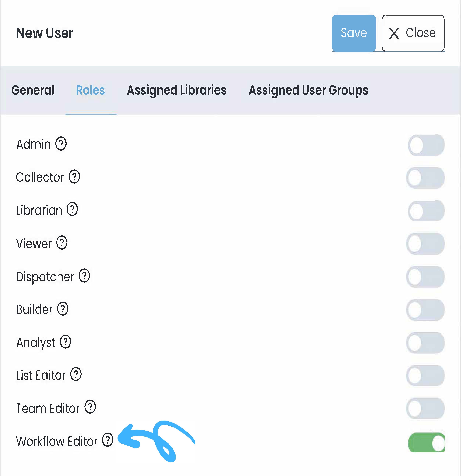This screenshot has height=476, width=461.
Task: Switch to the General tab
Action: tap(33, 90)
